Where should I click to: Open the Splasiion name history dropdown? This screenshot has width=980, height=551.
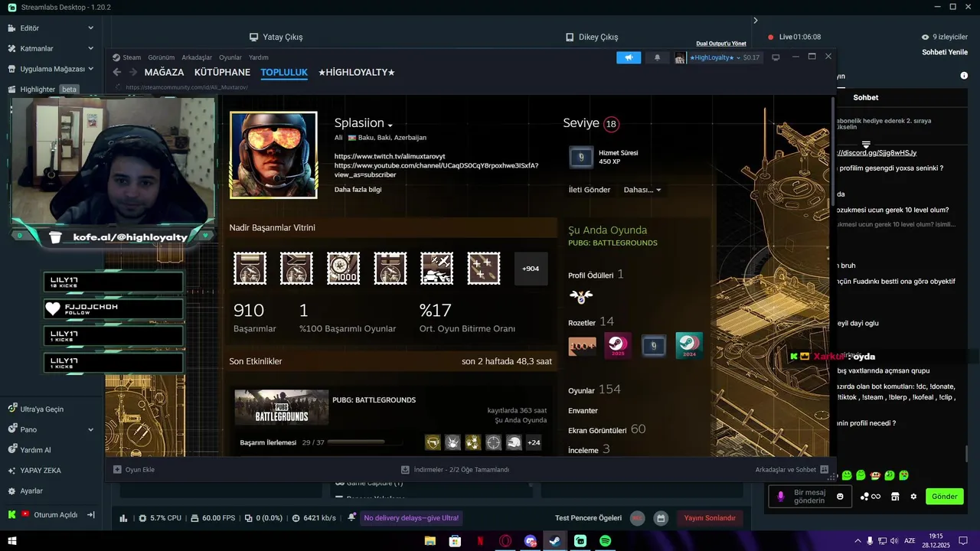(390, 125)
